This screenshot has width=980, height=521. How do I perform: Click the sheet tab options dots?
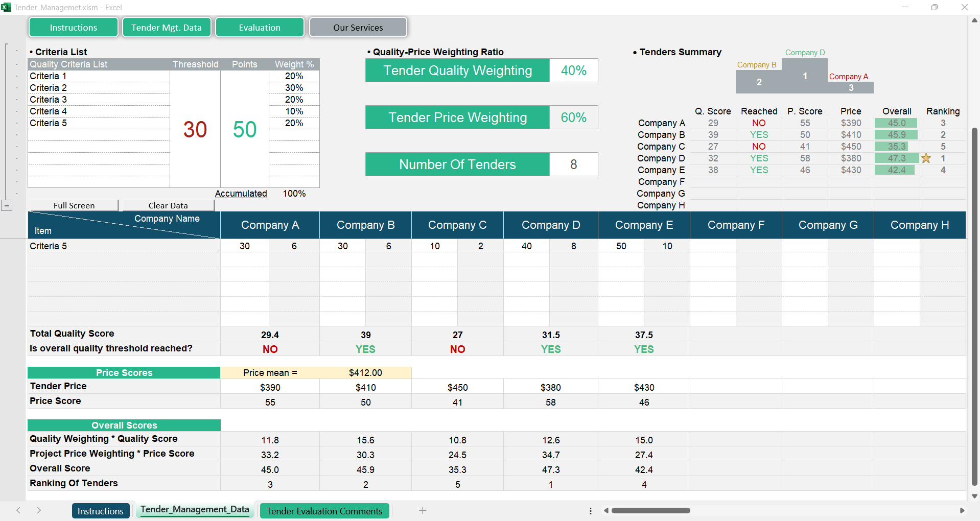coord(590,511)
